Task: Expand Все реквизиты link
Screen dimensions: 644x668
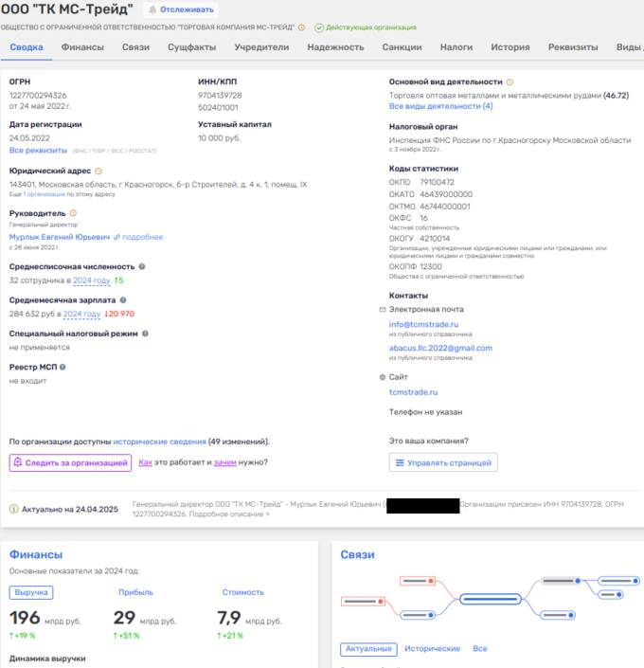Action: [38, 151]
